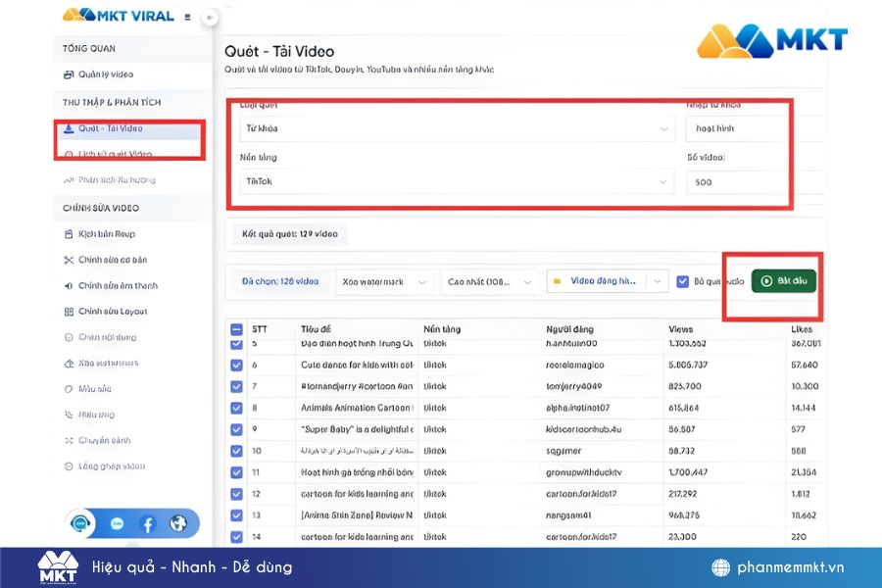This screenshot has height=588, width=882.
Task: Click the Số video input field
Action: tap(735, 181)
